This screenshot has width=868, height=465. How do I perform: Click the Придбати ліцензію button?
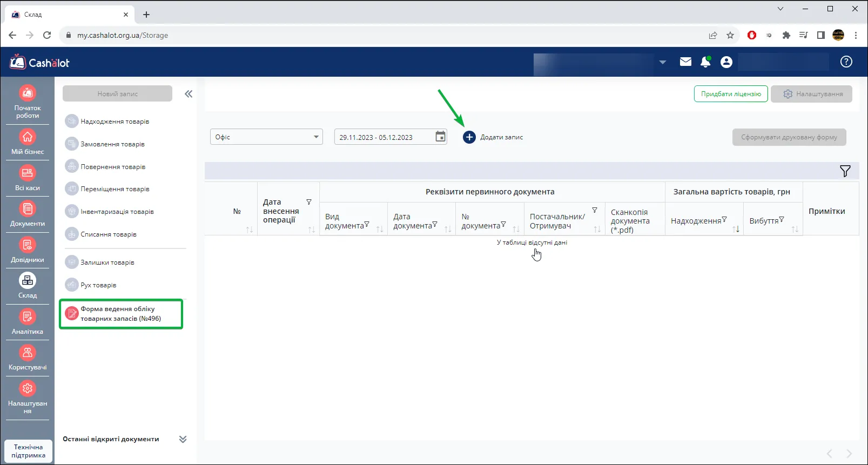coord(731,94)
